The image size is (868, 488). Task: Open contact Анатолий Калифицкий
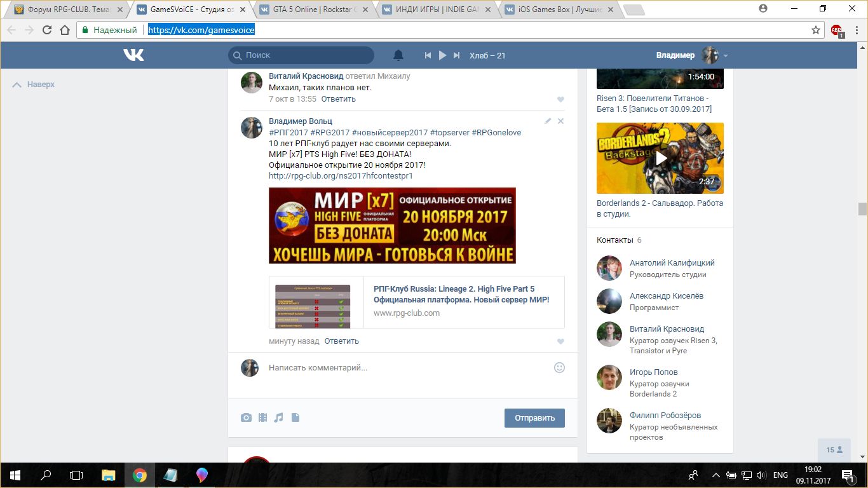672,262
